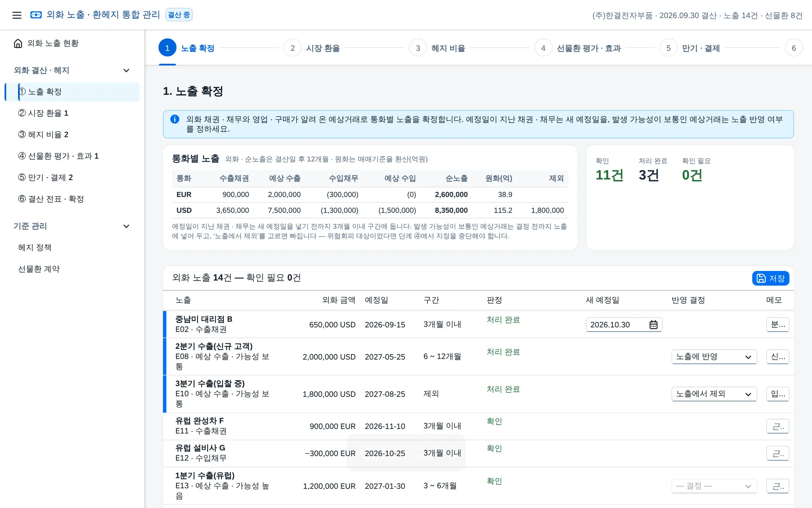Go to step 6 in the stepper
Screen dimensions: 812x508
[794, 48]
